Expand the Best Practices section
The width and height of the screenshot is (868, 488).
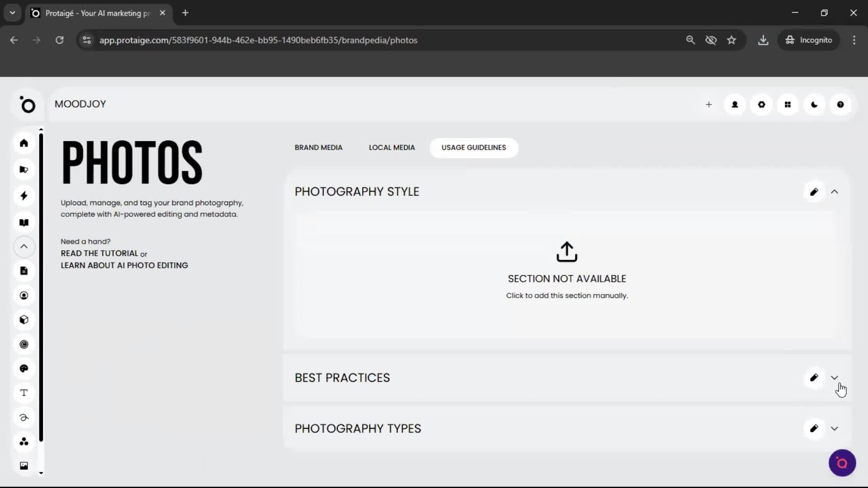coord(835,378)
